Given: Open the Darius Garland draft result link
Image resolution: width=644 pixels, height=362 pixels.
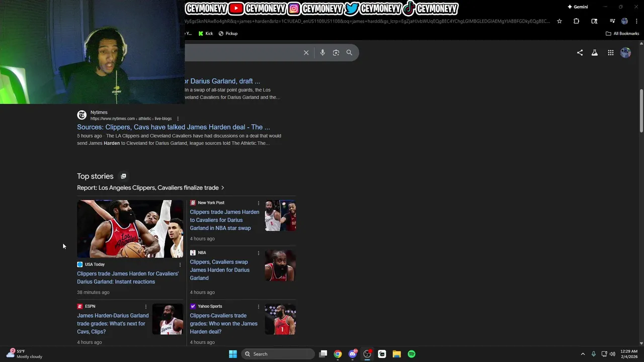Looking at the screenshot, I should pyautogui.click(x=222, y=81).
